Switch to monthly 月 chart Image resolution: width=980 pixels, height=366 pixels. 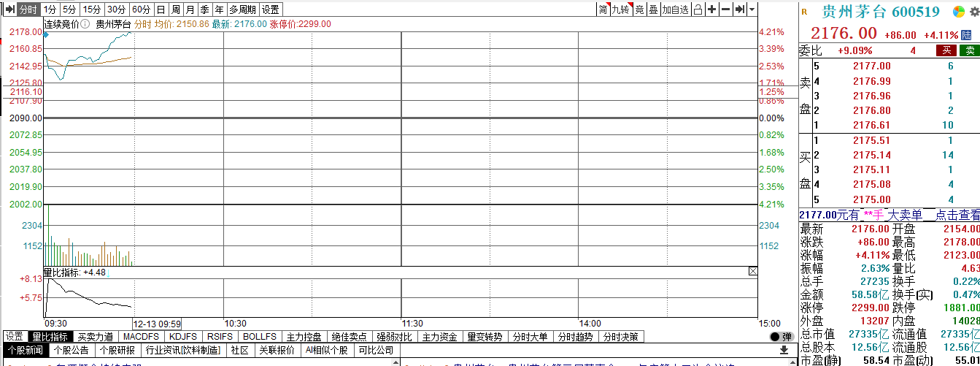(190, 9)
